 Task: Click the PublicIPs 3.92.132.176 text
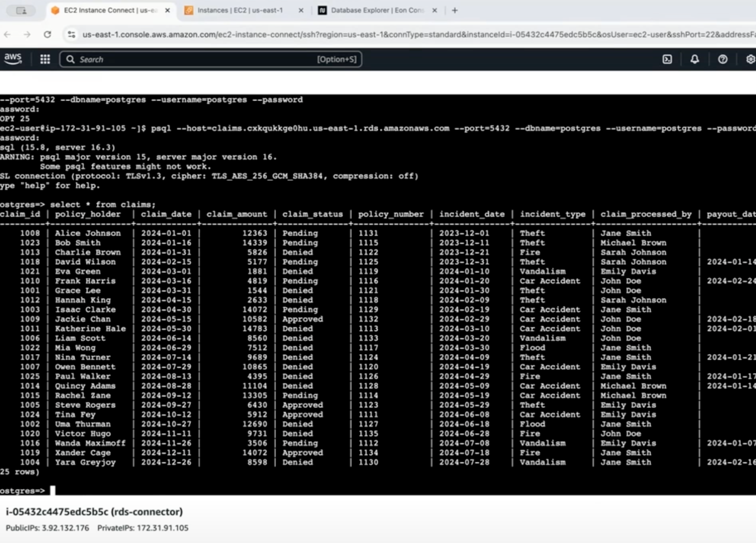click(x=47, y=528)
